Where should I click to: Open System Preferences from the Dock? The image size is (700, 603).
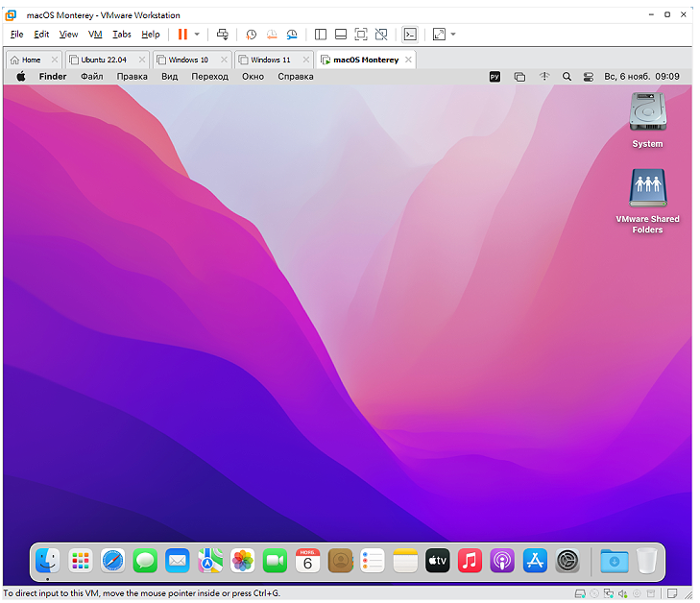coord(567,561)
